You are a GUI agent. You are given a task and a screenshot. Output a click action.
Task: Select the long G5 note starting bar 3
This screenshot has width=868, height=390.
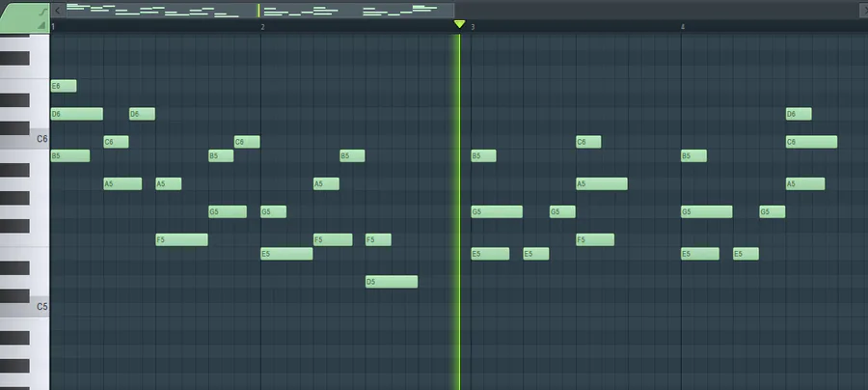coord(497,211)
